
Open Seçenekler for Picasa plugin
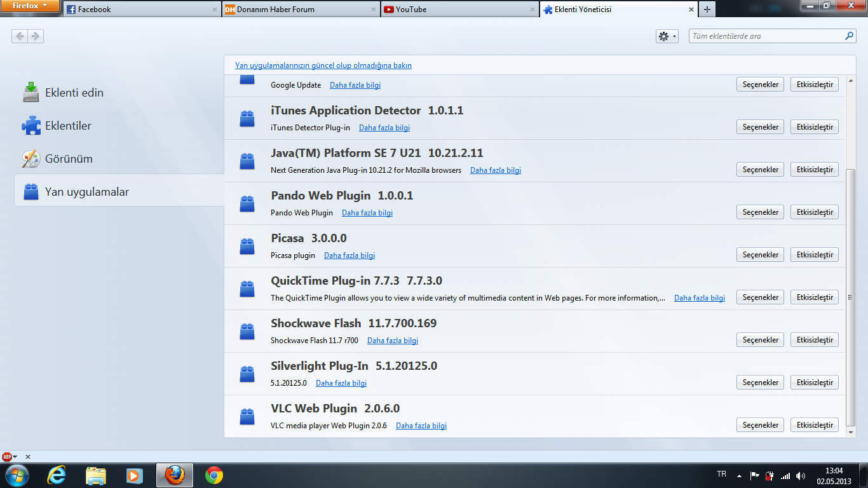point(761,255)
